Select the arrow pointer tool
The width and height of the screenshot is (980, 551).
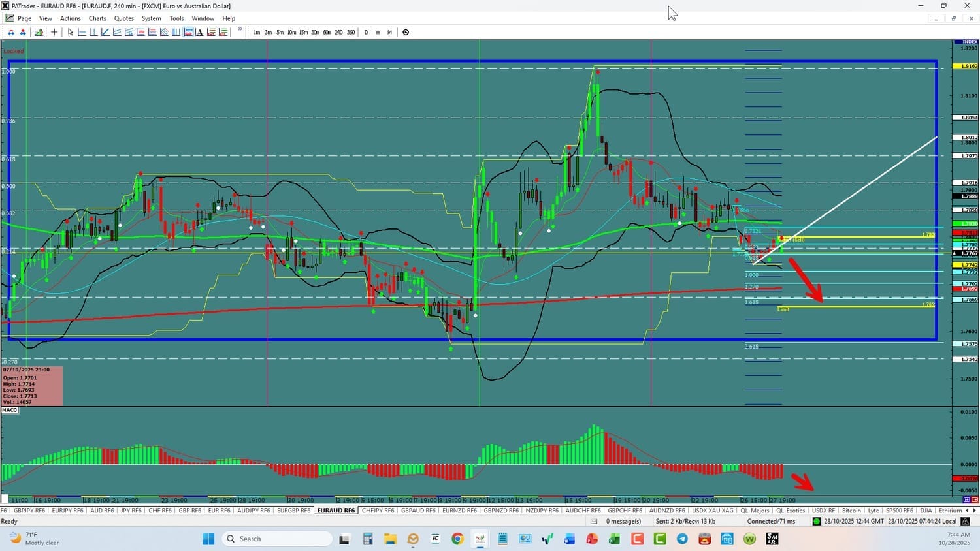click(71, 32)
